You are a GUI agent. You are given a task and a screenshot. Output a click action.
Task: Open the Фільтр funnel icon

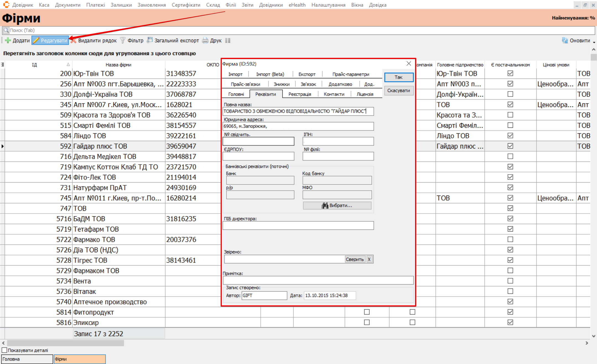tap(123, 41)
